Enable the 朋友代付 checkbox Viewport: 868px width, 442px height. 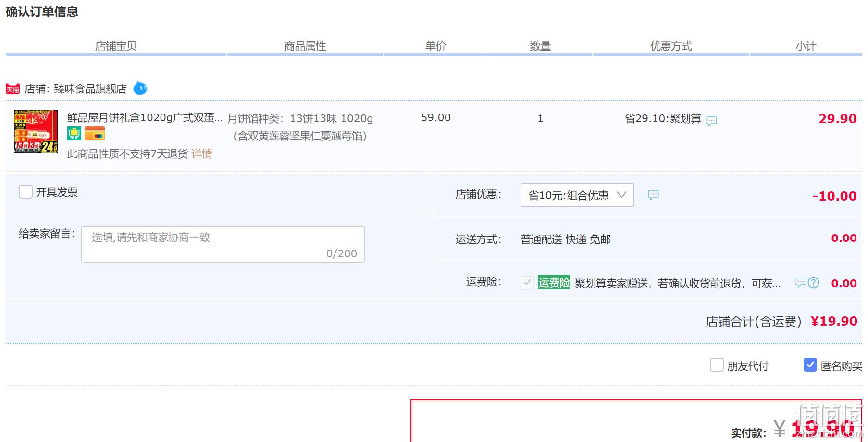point(717,365)
